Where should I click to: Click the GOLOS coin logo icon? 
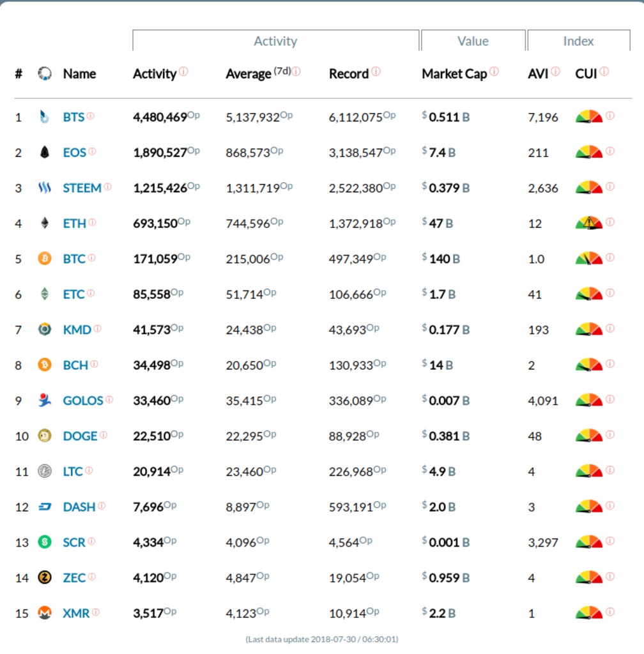point(45,400)
